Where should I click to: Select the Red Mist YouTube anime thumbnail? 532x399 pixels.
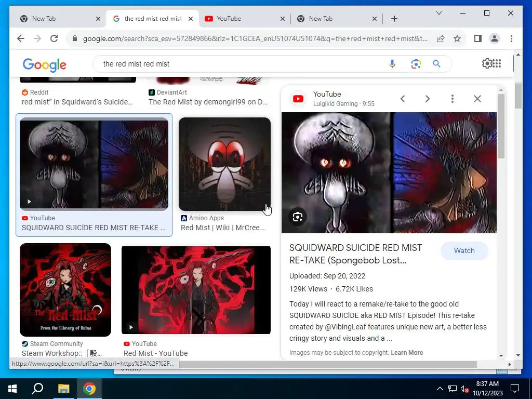(196, 290)
